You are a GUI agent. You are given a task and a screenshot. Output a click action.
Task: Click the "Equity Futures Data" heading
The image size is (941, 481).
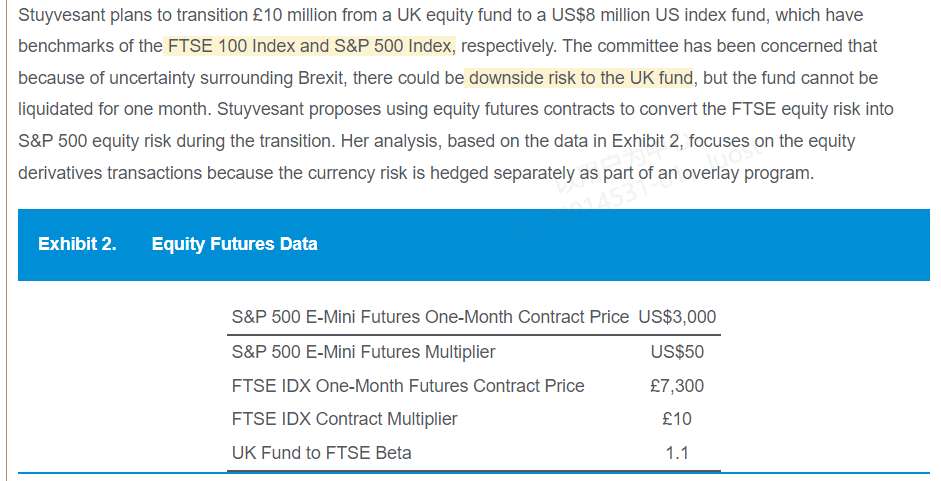pos(234,244)
